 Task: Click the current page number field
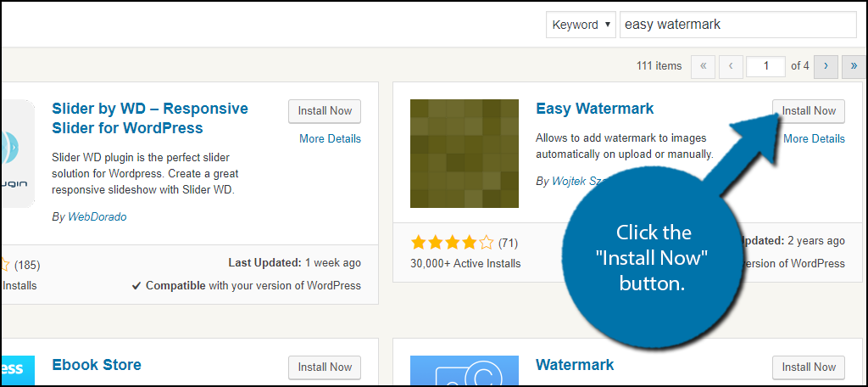[765, 66]
